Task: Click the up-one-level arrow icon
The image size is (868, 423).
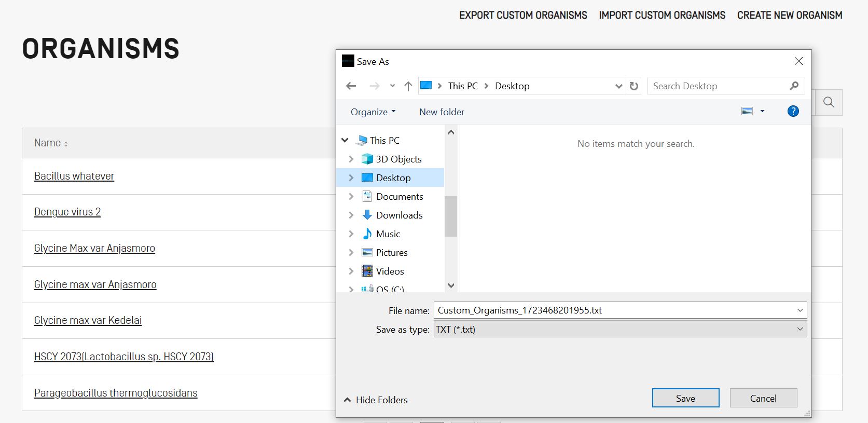Action: tap(408, 86)
